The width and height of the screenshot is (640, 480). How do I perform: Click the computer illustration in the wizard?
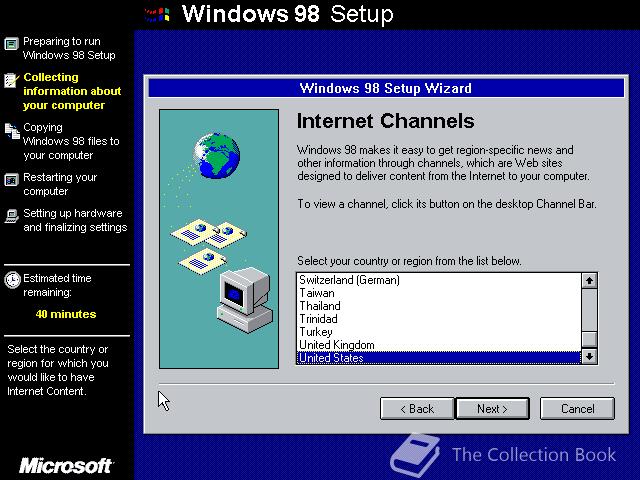[x=245, y=300]
